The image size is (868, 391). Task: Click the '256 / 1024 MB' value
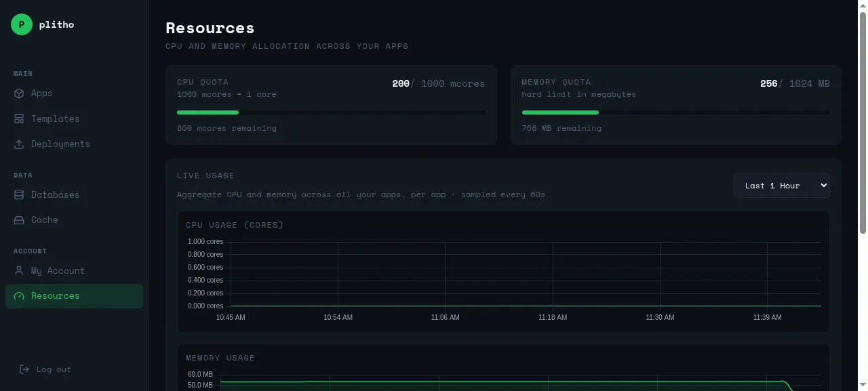click(x=795, y=84)
